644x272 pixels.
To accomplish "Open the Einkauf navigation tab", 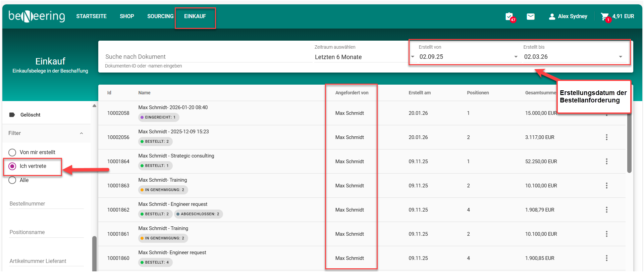I will 195,16.
